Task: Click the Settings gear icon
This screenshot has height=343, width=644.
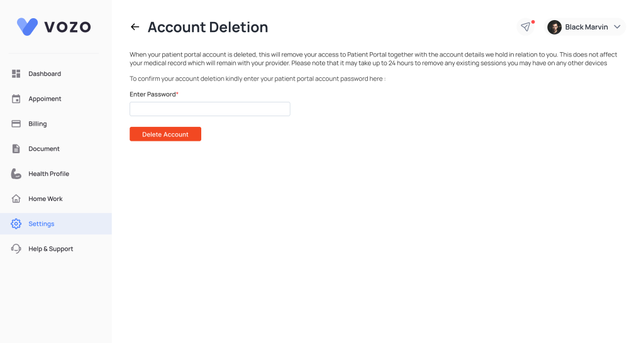Action: coord(16,224)
